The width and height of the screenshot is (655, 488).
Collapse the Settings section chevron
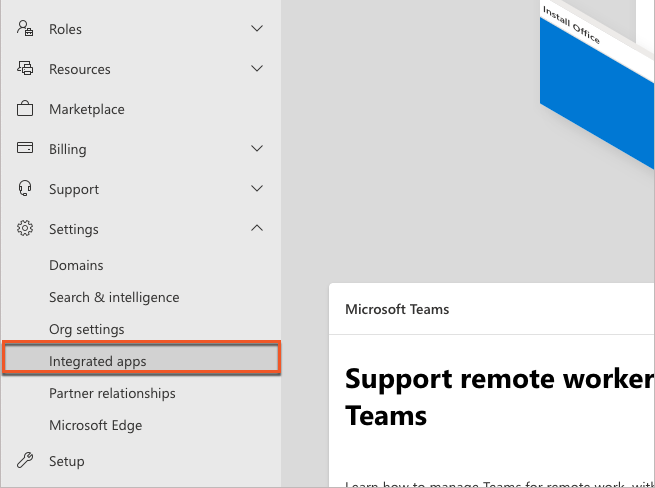pyautogui.click(x=257, y=228)
